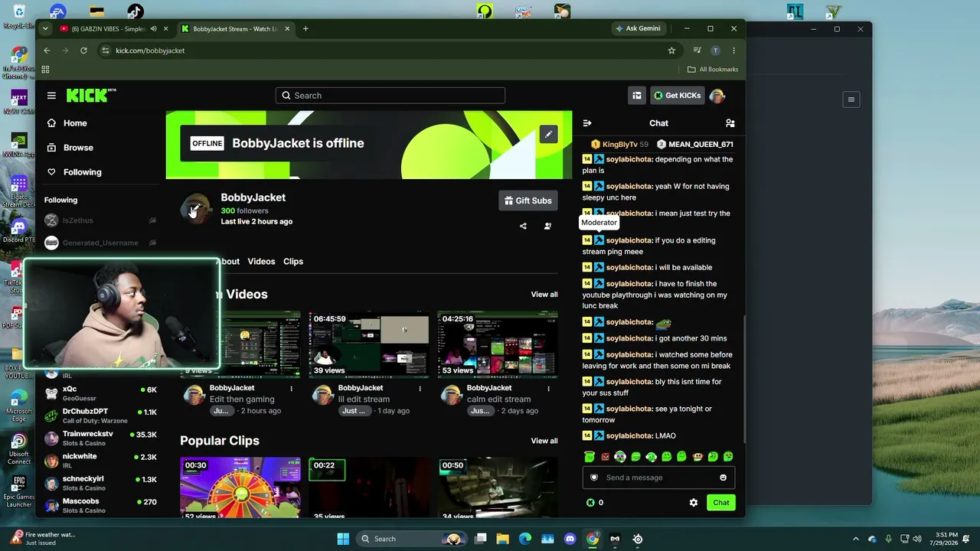Collapse the chat panel
The image size is (980, 551).
coord(587,123)
